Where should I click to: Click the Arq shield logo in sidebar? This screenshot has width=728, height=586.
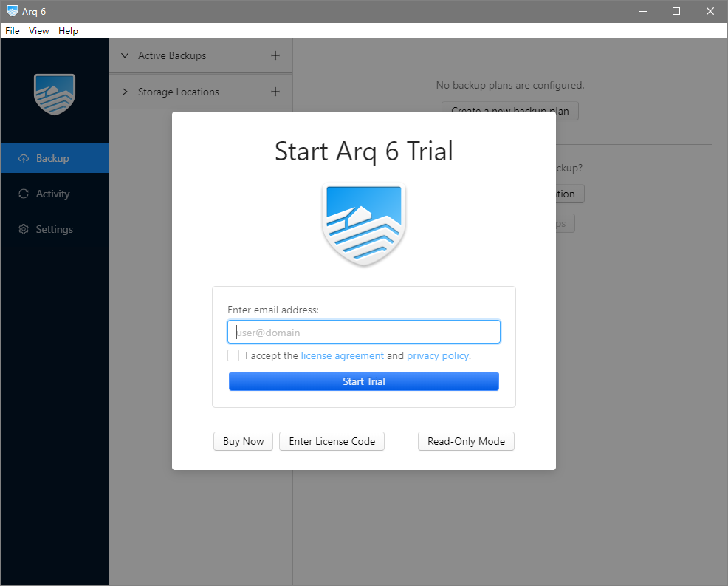click(55, 95)
